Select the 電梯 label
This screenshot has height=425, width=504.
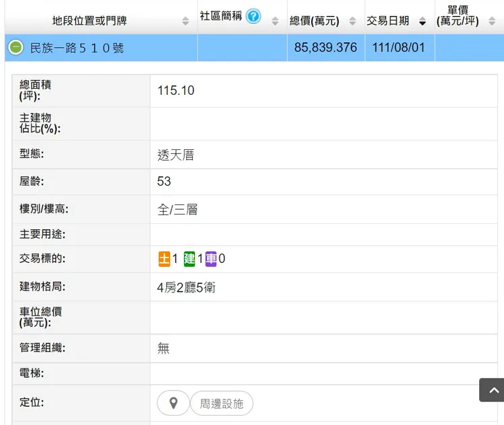[x=31, y=373]
